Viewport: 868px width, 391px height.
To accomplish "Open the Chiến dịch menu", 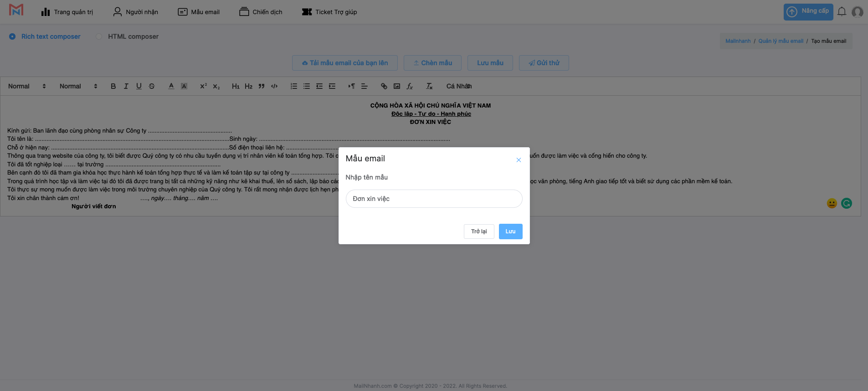I will click(x=261, y=12).
